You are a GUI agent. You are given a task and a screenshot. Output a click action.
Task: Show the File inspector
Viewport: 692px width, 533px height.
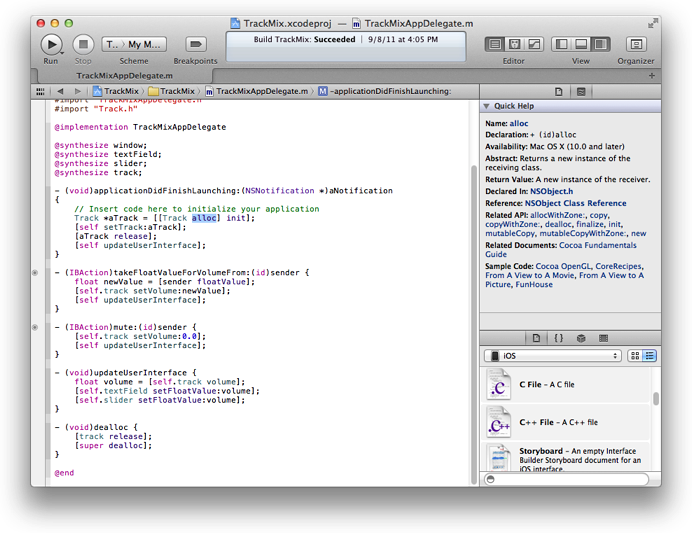(559, 92)
